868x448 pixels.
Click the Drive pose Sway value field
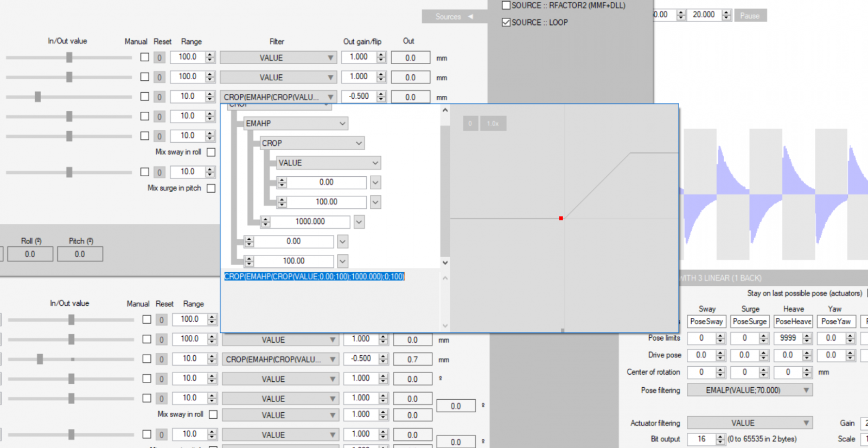point(701,355)
